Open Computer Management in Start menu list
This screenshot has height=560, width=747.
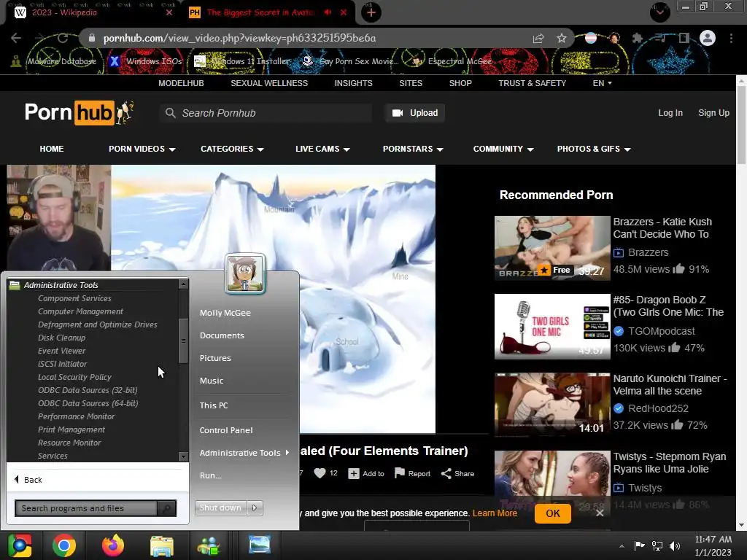pyautogui.click(x=80, y=311)
